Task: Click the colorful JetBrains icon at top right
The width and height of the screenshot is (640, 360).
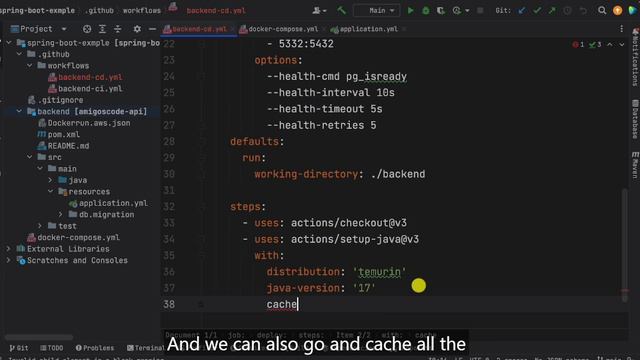Action: (x=633, y=11)
